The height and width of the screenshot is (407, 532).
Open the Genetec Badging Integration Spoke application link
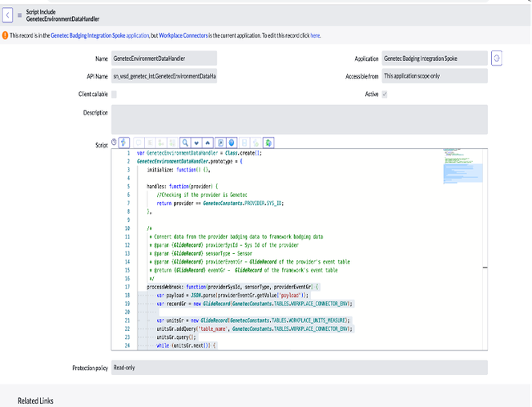(x=87, y=36)
